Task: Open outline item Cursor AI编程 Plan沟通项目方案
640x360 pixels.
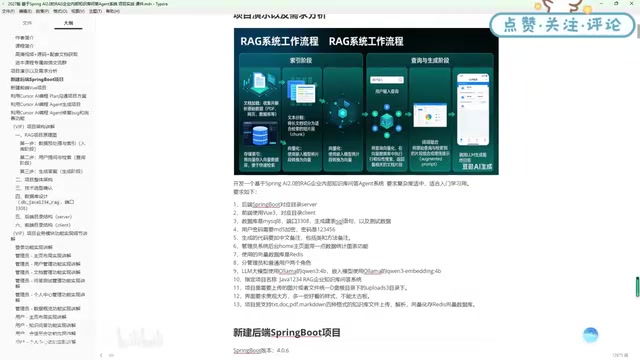Action: pyautogui.click(x=49, y=96)
